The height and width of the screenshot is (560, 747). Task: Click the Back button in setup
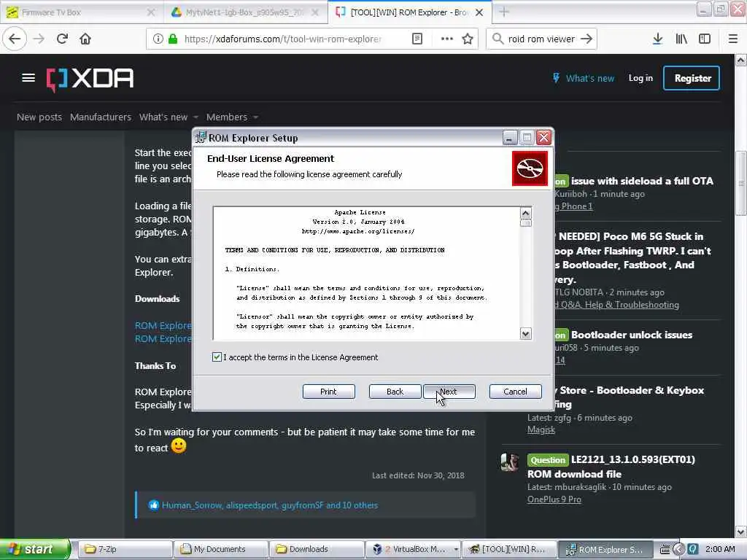395,392
